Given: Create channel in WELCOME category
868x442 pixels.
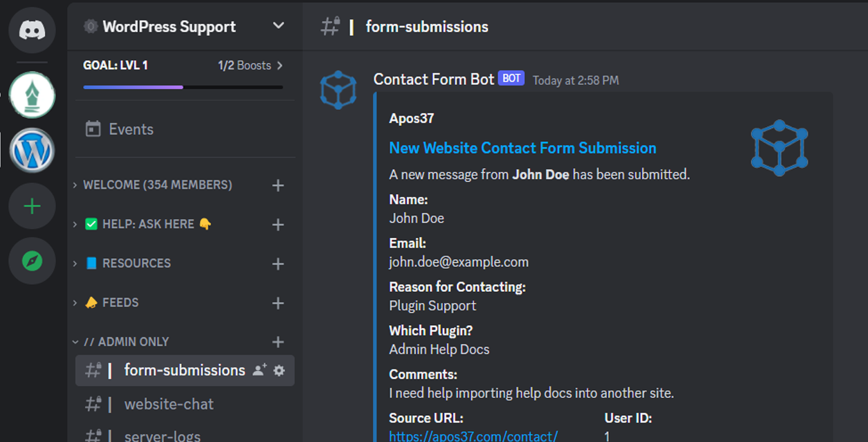Looking at the screenshot, I should click(x=278, y=185).
